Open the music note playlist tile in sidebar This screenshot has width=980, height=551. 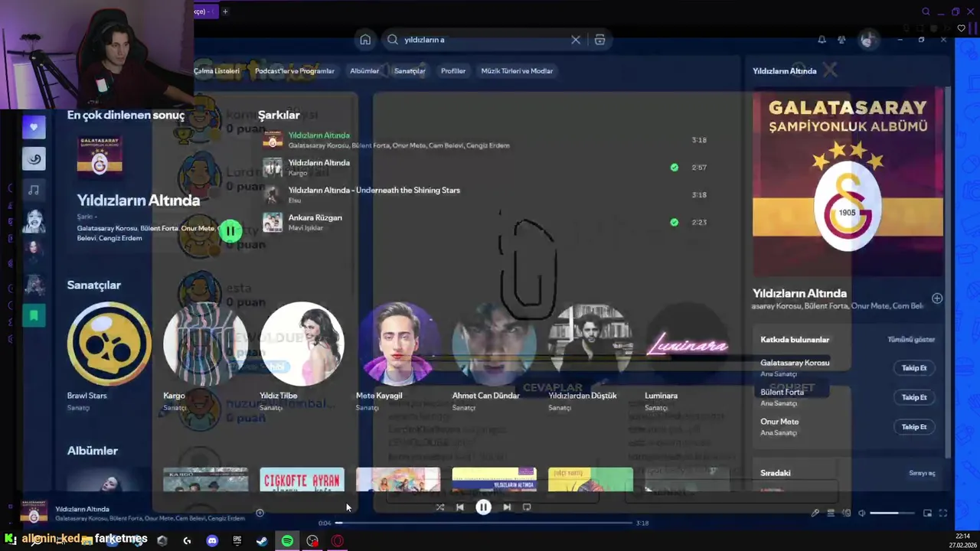(34, 190)
